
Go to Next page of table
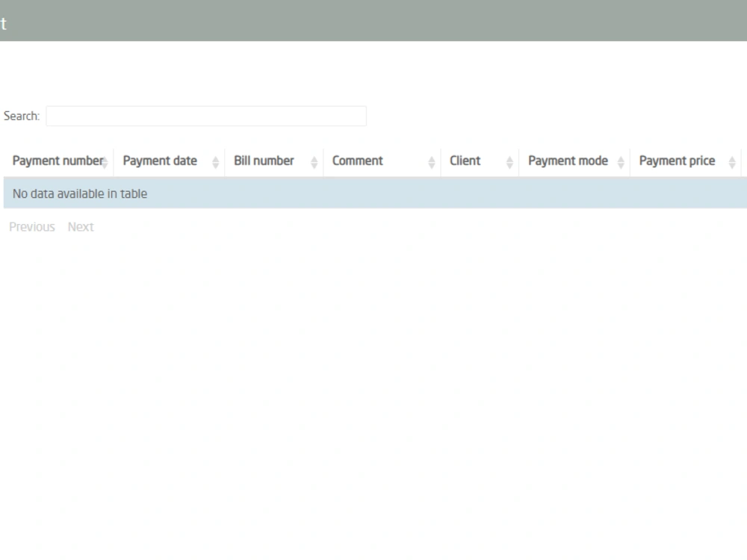pyautogui.click(x=81, y=227)
